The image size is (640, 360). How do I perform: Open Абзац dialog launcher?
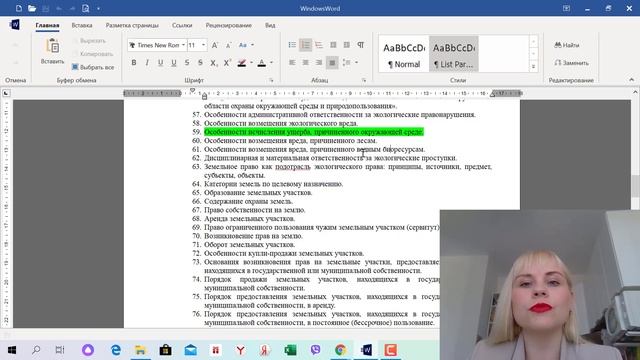[x=364, y=80]
